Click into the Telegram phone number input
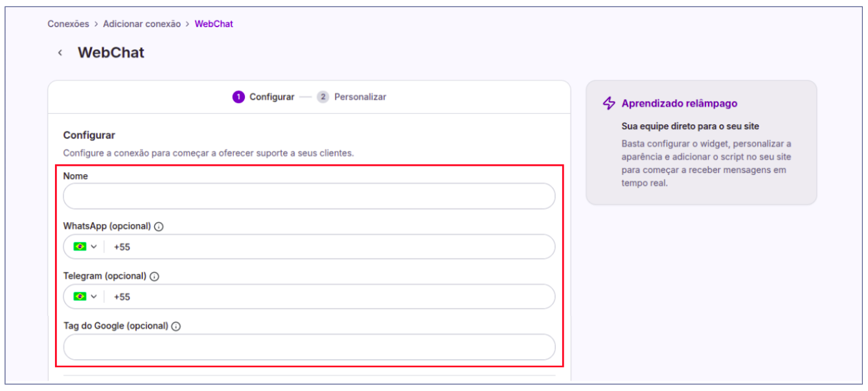868x391 pixels. [330, 296]
